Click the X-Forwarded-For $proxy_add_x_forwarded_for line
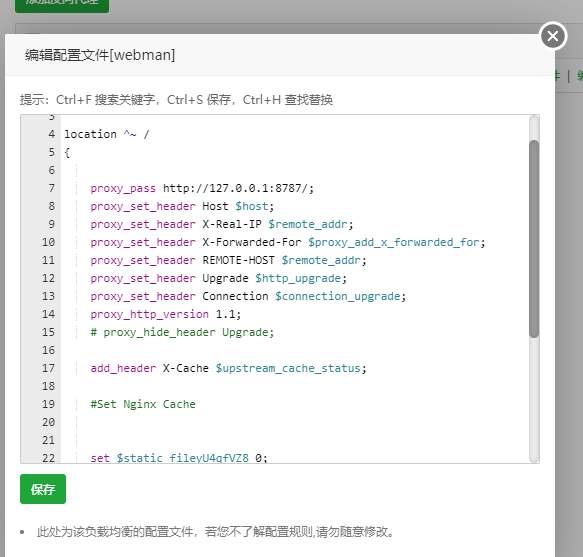This screenshot has height=557, width=583. point(288,242)
